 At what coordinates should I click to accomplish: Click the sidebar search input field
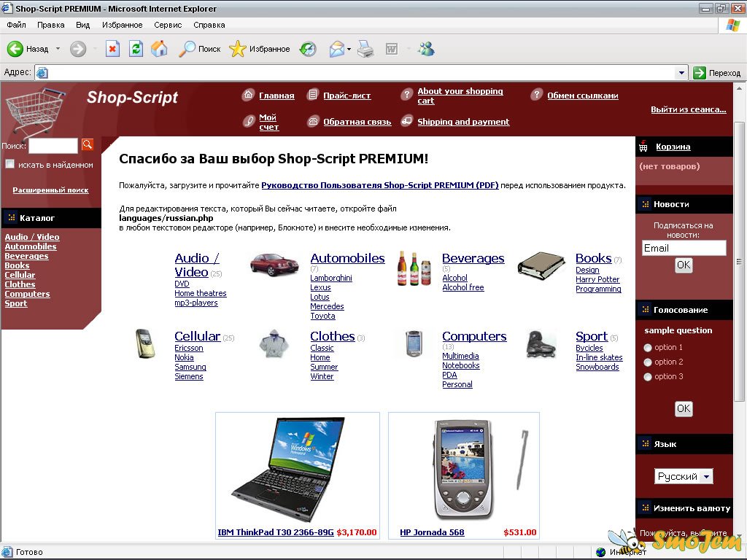point(53,146)
